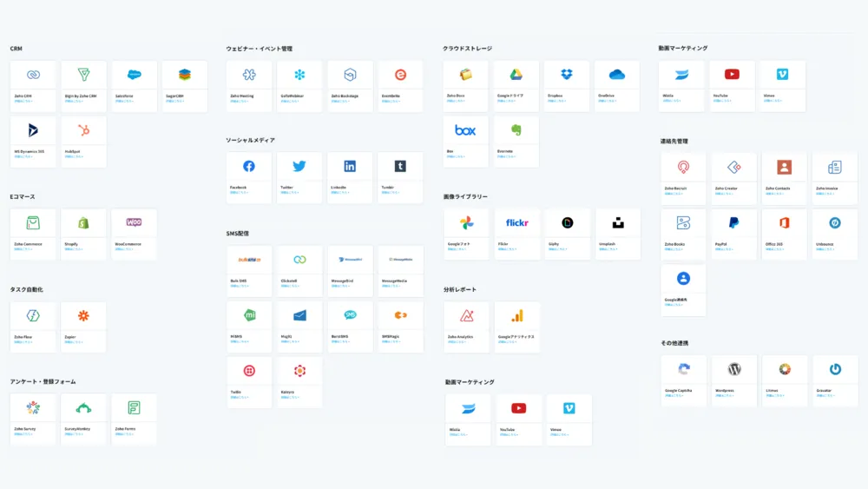
Task: Click the Flickr logo
Action: coord(517,222)
